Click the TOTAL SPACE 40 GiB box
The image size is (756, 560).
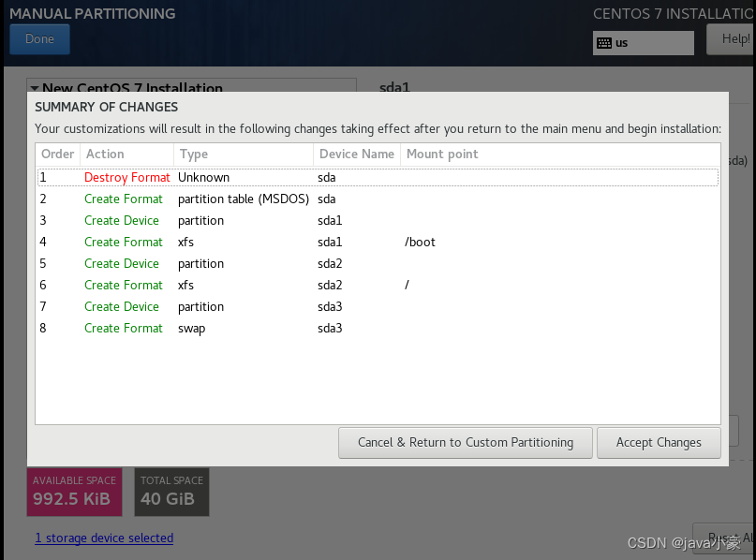coord(171,492)
